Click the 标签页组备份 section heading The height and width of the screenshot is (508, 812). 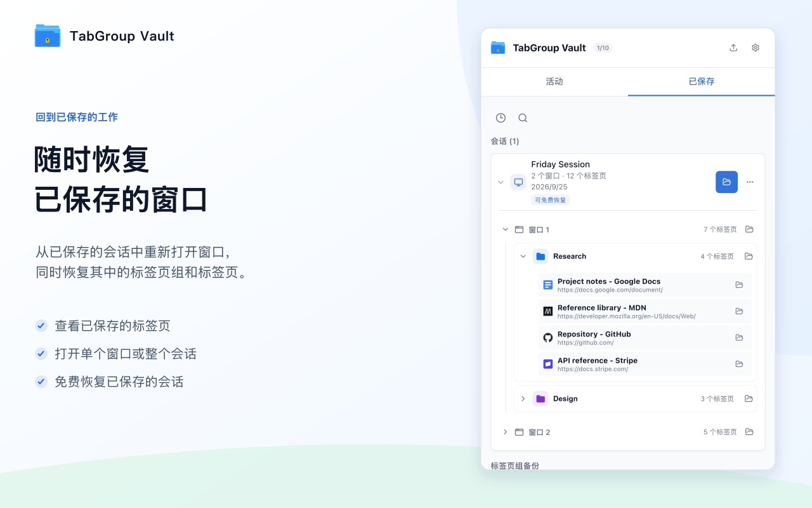tap(515, 466)
